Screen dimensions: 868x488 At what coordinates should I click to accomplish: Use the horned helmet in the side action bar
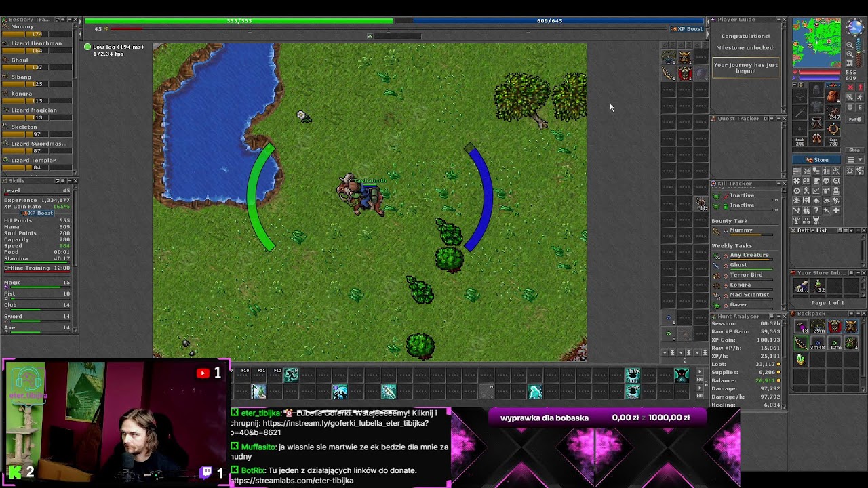tap(684, 58)
